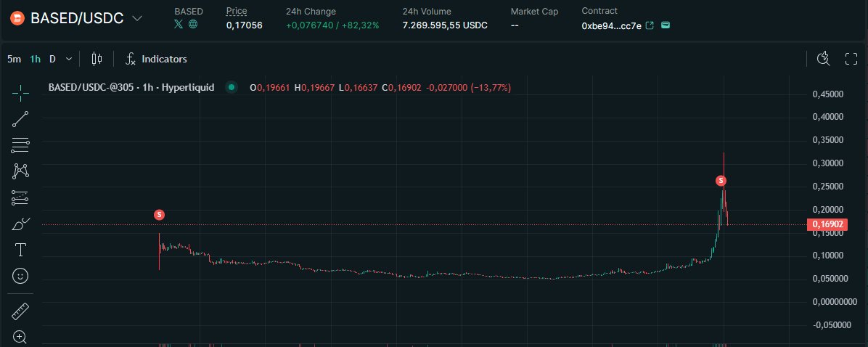868x347 pixels.
Task: Click the red S marker near price peak
Action: [x=721, y=181]
